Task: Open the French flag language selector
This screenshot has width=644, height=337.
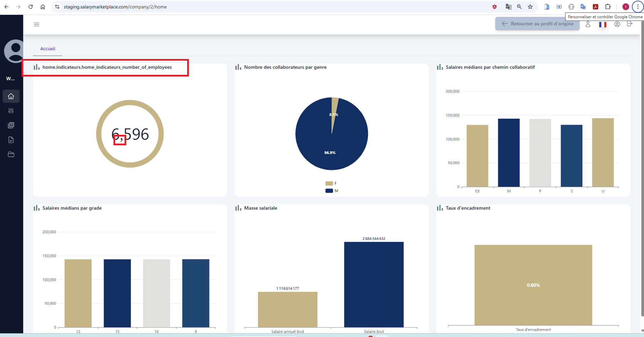Action: click(x=603, y=24)
